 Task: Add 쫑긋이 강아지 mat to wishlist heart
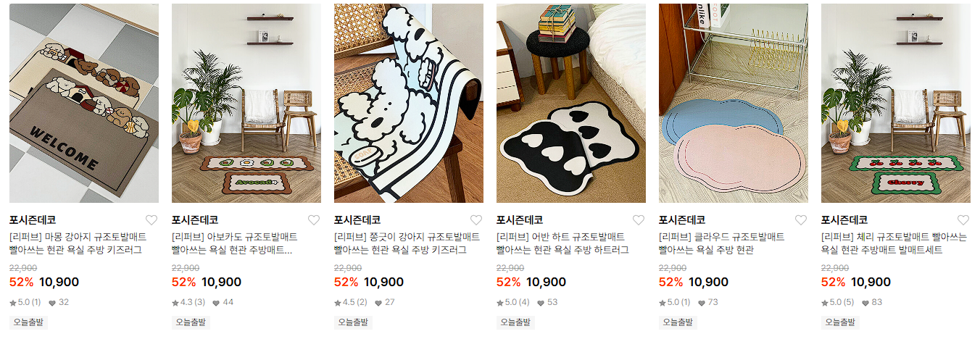click(x=476, y=220)
